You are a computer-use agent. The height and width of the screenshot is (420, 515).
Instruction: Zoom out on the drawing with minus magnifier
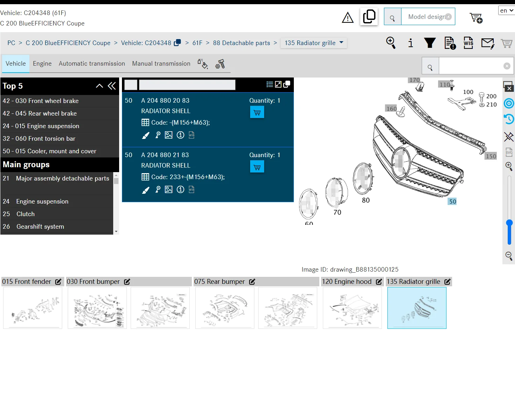[x=509, y=256]
